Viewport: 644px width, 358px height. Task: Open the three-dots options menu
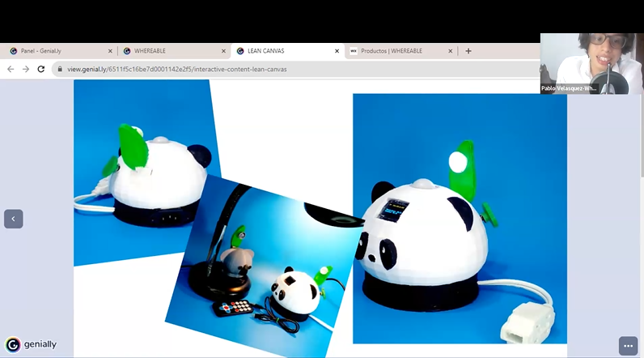[x=628, y=345]
